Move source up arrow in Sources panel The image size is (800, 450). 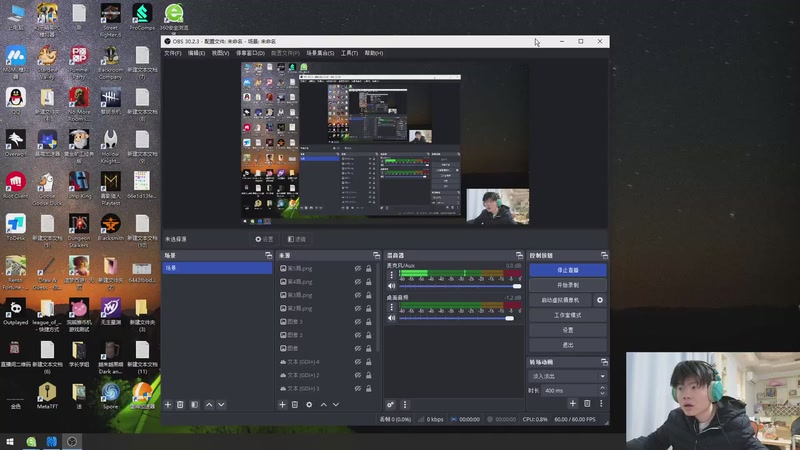click(x=323, y=405)
